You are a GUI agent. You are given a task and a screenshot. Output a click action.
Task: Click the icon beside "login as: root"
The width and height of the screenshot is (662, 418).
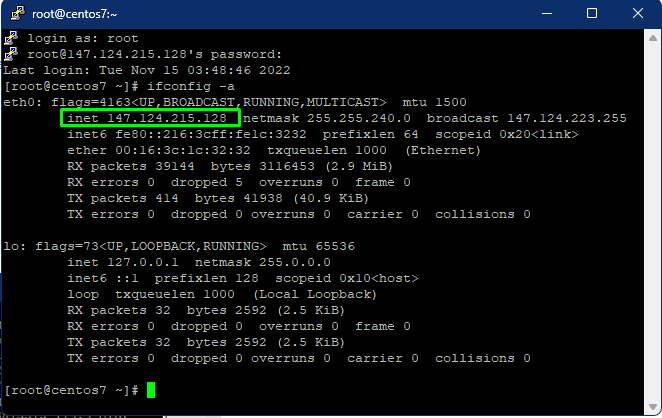pos(12,37)
